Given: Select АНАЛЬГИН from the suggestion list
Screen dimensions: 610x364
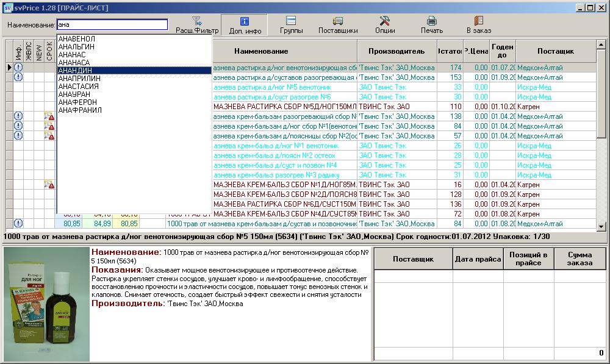Looking at the screenshot, I should coord(77,47).
